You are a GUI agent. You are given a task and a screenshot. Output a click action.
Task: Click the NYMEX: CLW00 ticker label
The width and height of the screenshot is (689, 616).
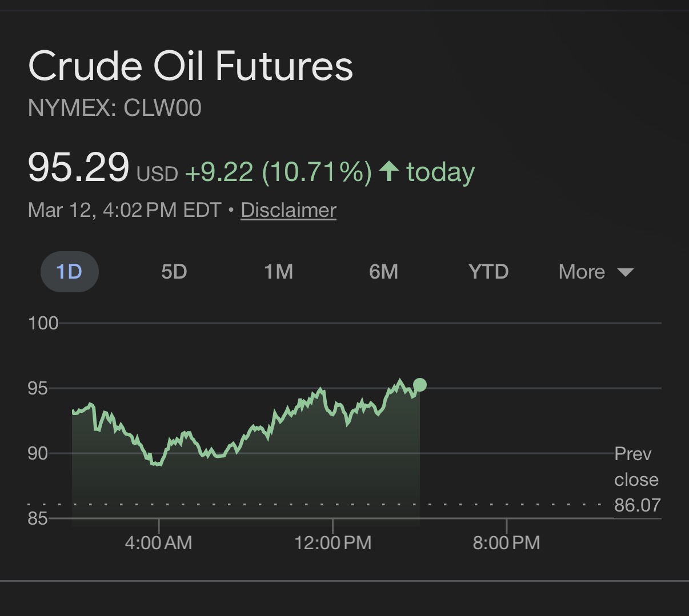click(115, 108)
